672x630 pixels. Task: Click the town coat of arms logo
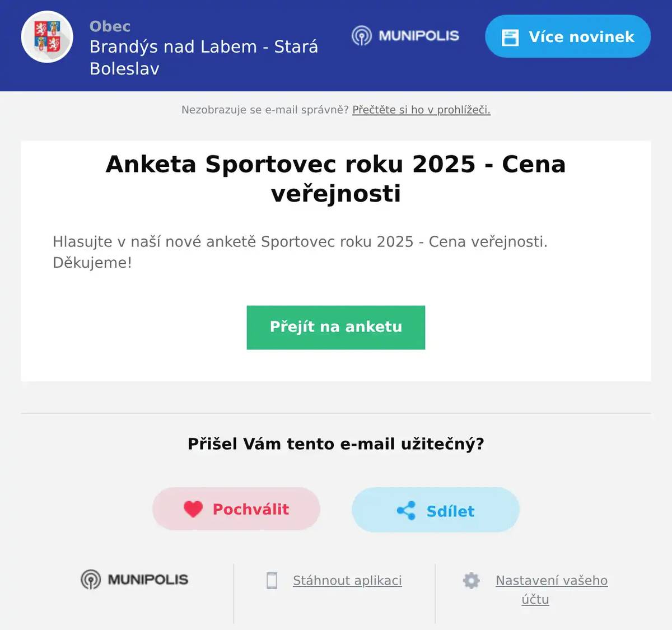coord(47,36)
